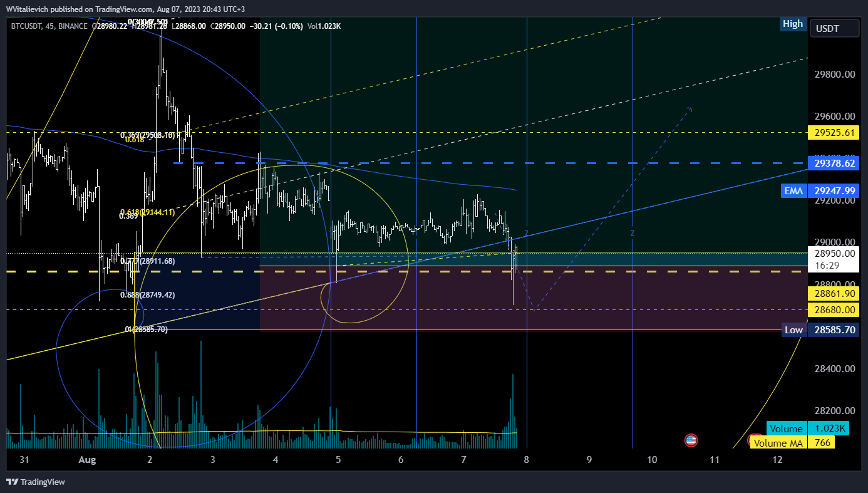This screenshot has height=493, width=868.
Task: Click the High price marker label
Action: 792,24
